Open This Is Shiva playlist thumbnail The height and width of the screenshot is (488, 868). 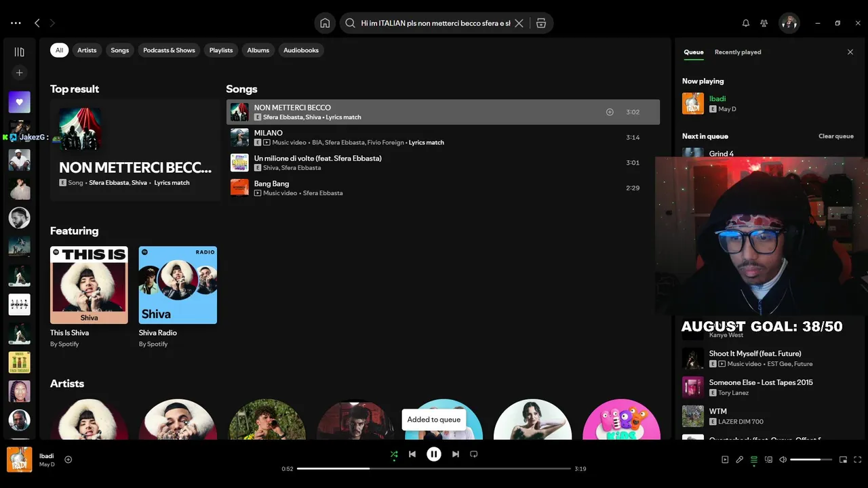89,285
